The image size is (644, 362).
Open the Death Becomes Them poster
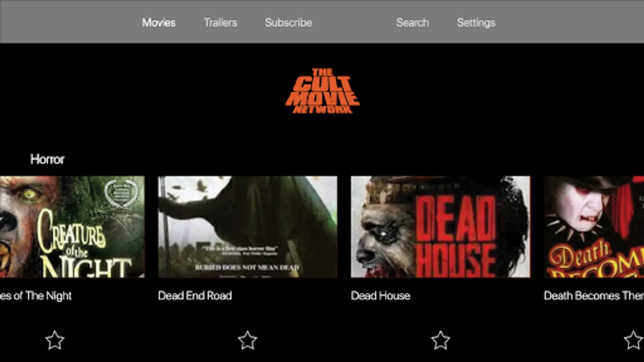[x=594, y=227]
